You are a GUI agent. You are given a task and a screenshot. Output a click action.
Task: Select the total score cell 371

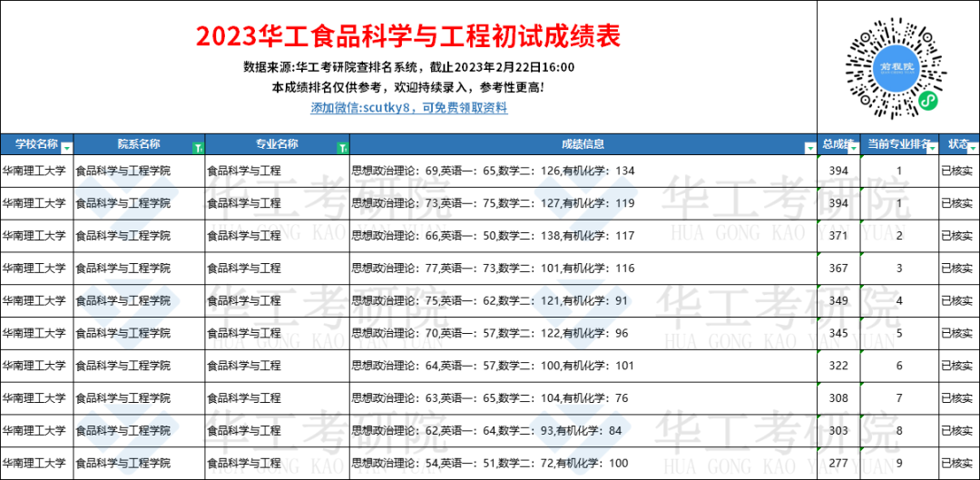point(838,236)
